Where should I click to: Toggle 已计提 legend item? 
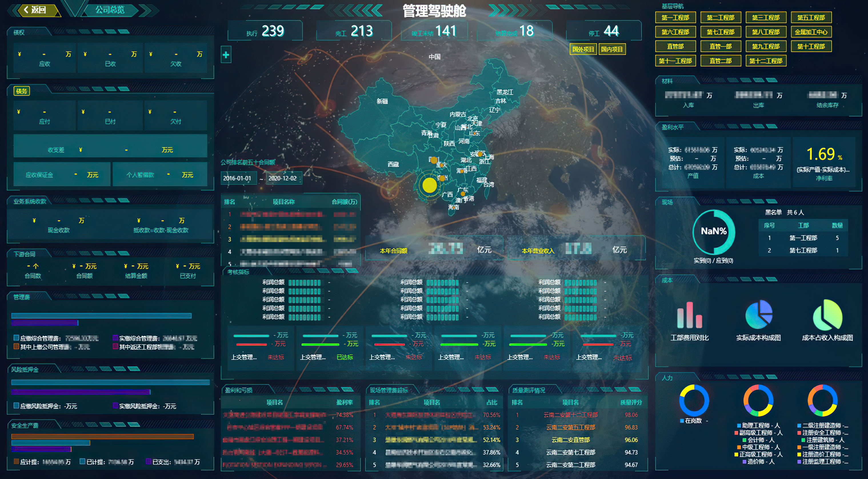(107, 462)
